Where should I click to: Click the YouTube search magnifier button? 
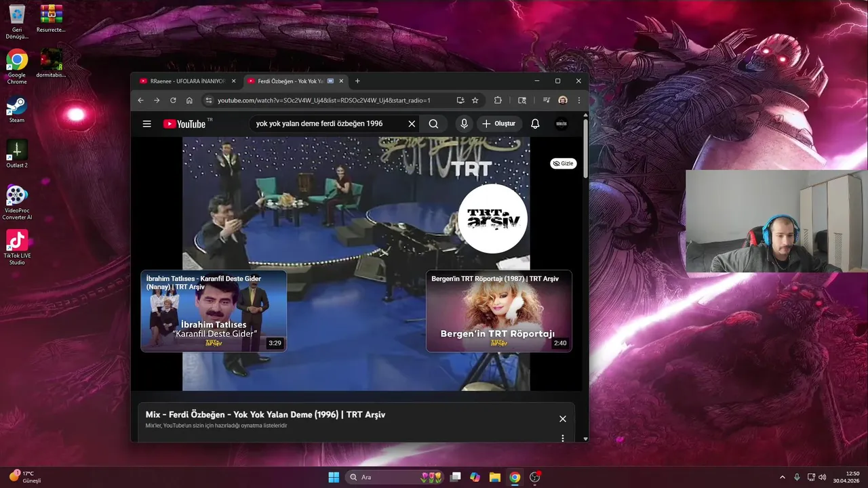click(x=433, y=124)
